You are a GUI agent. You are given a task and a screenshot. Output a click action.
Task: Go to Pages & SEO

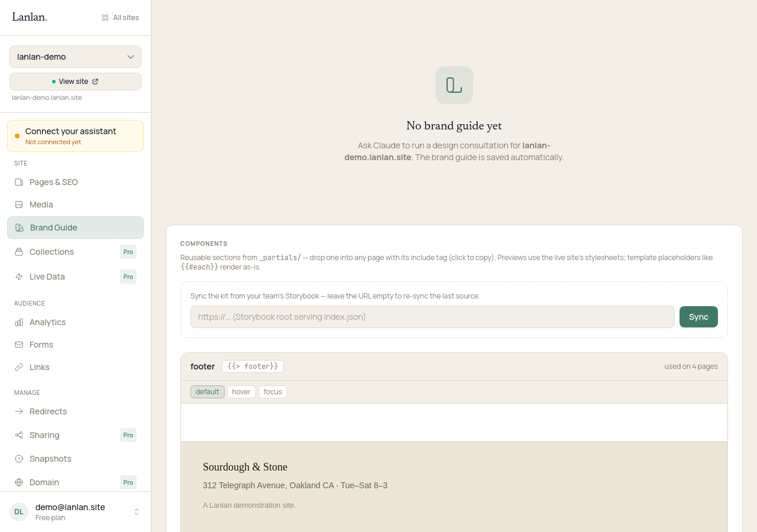[75, 182]
